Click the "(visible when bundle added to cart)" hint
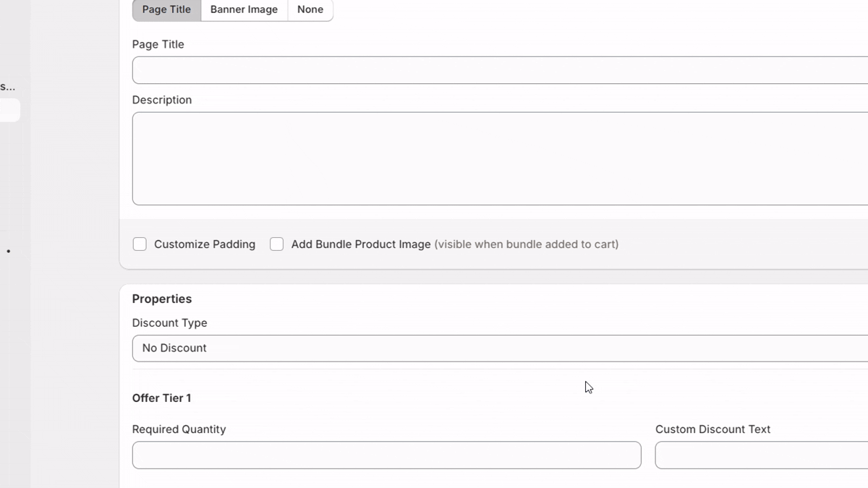Image resolution: width=868 pixels, height=488 pixels. pyautogui.click(x=526, y=244)
